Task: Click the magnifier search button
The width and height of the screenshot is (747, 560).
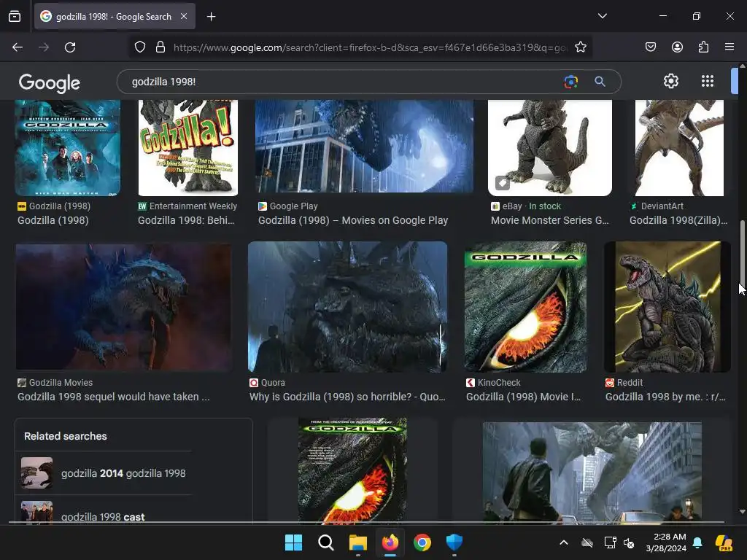Action: pos(600,82)
